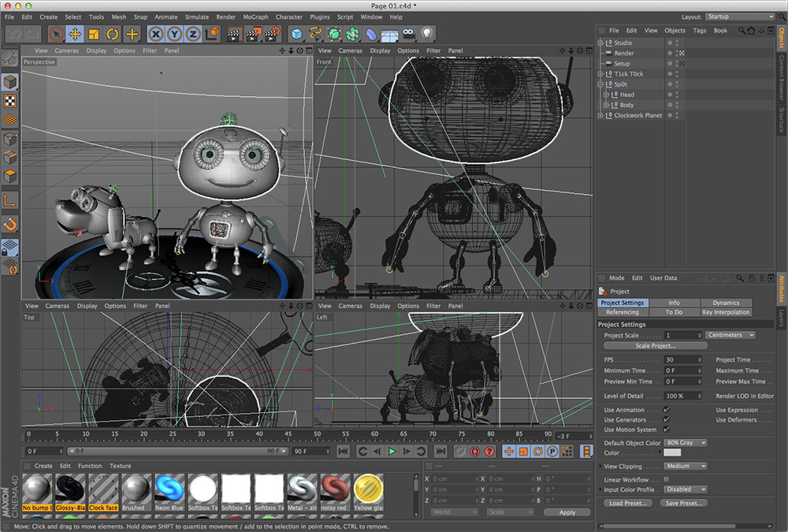Click the timeline preview range slider bar
This screenshot has height=532, width=788.
[178, 451]
